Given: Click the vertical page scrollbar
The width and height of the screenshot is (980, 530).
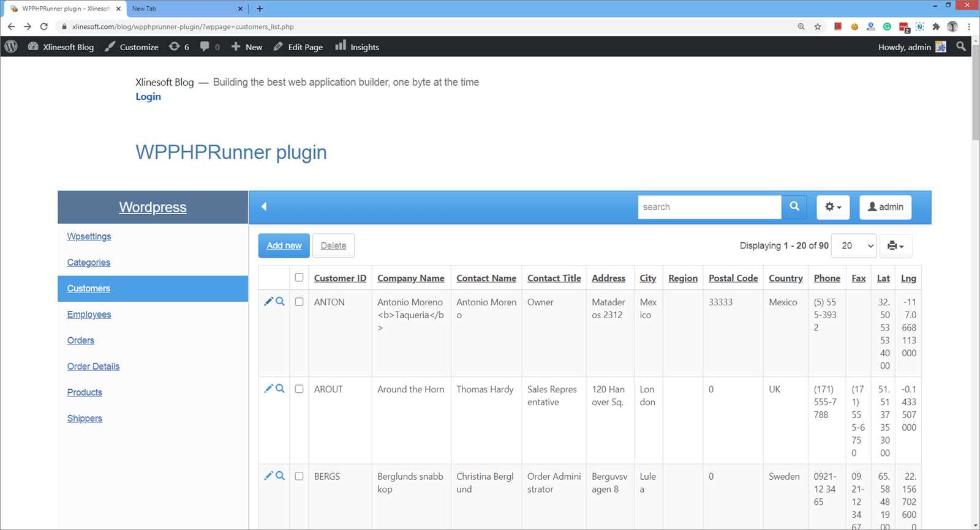Looking at the screenshot, I should [x=975, y=92].
